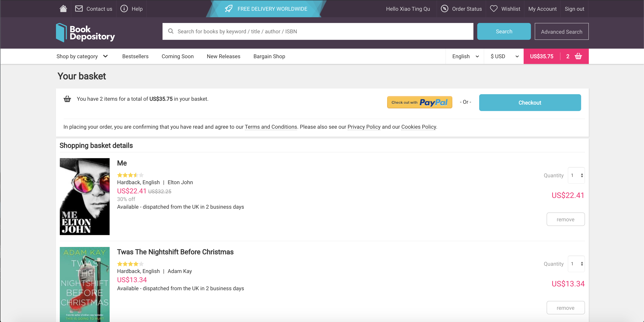
Task: Click the blue Checkout button
Action: [x=530, y=103]
